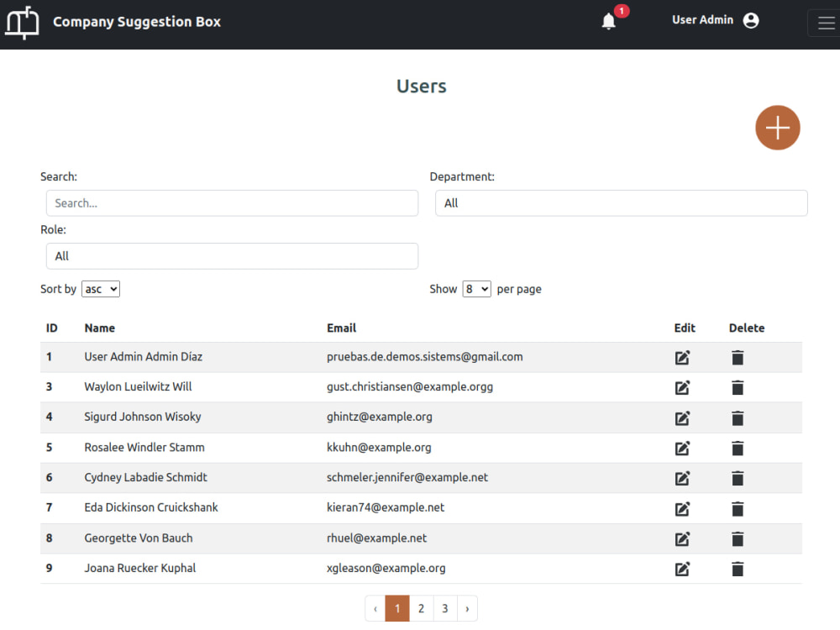840x630 pixels.
Task: Add a new user with the plus button
Action: (777, 128)
